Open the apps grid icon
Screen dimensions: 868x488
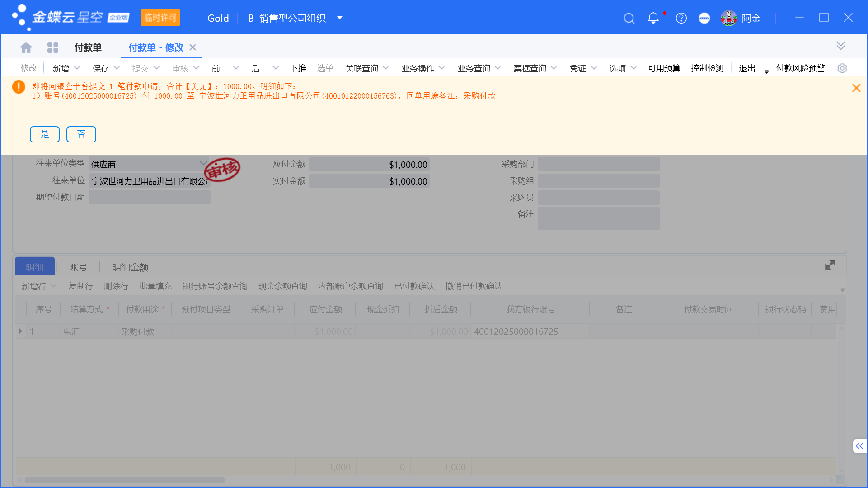click(53, 47)
